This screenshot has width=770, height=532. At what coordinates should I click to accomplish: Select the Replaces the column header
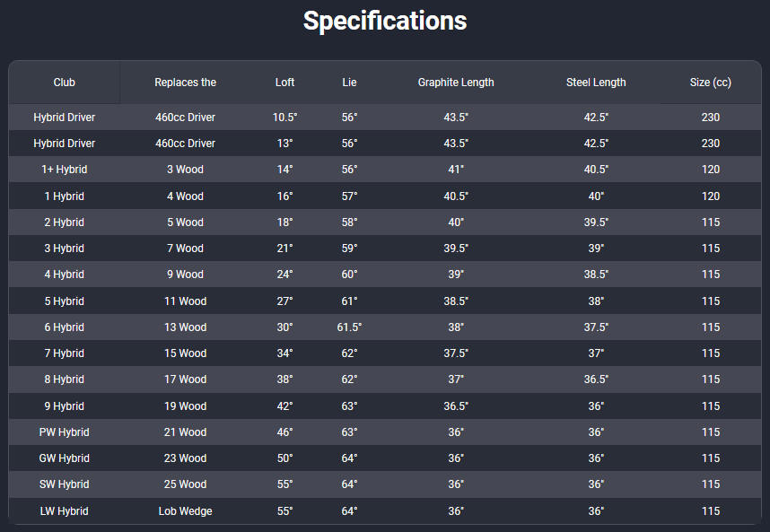tap(185, 83)
